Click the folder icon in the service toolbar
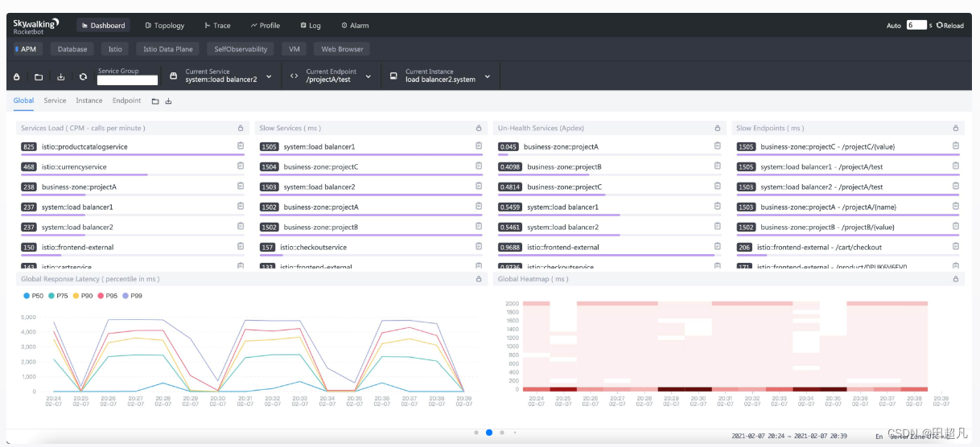 [39, 77]
